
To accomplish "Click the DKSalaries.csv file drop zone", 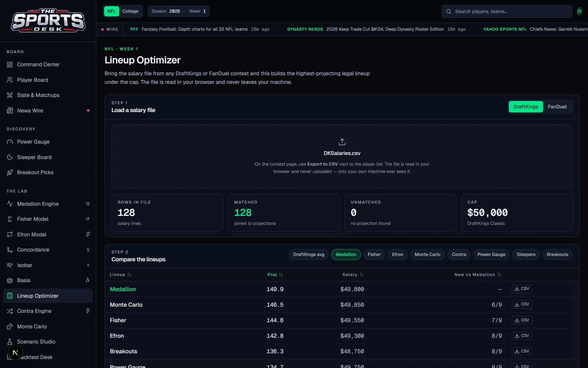I will point(342,156).
